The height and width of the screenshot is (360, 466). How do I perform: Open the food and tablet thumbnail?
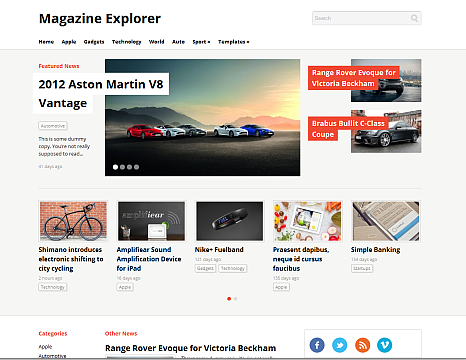pyautogui.click(x=308, y=221)
